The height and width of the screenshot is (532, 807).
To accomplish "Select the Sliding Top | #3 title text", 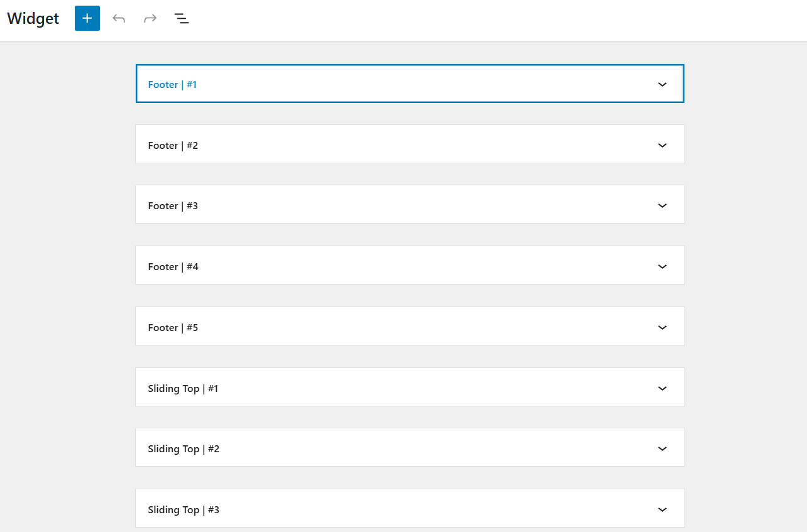I will [184, 509].
